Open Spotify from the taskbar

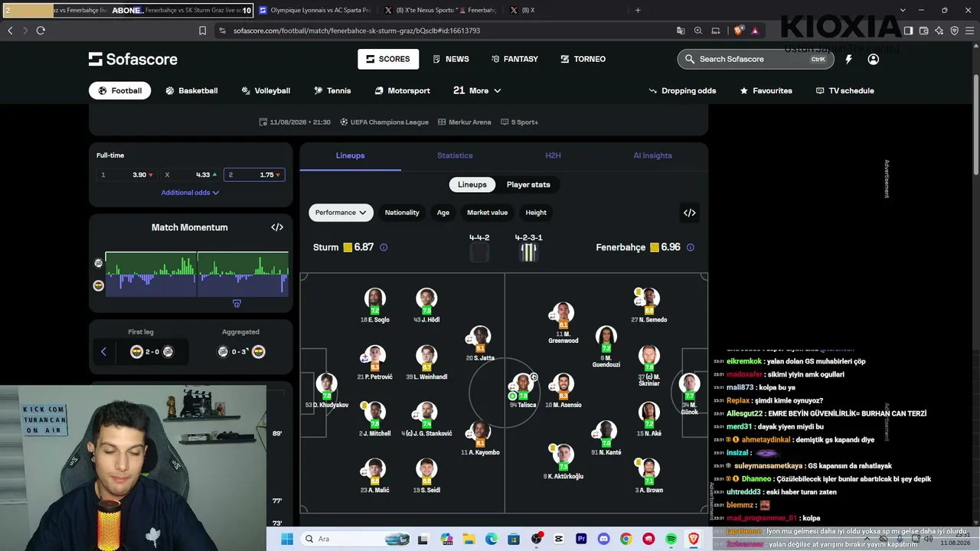tap(671, 540)
